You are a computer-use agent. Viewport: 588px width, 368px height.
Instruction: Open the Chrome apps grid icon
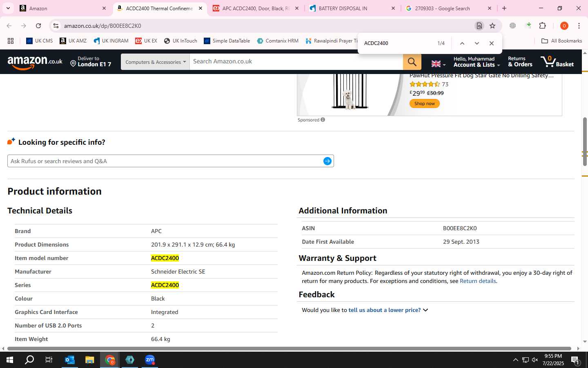coord(11,41)
